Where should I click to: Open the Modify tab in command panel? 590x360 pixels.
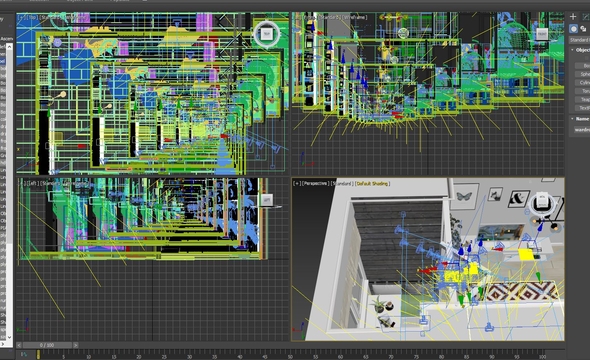[586, 17]
